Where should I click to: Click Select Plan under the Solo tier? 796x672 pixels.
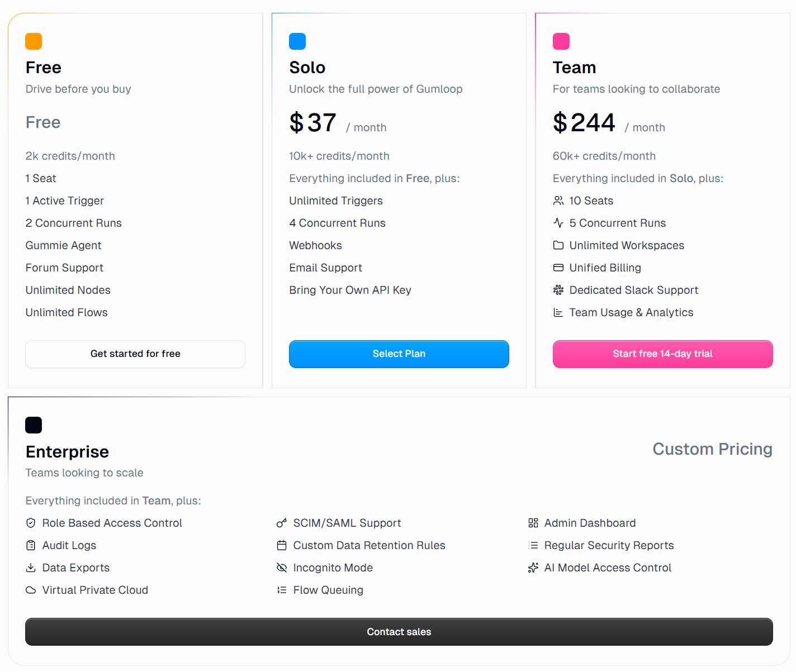[399, 354]
